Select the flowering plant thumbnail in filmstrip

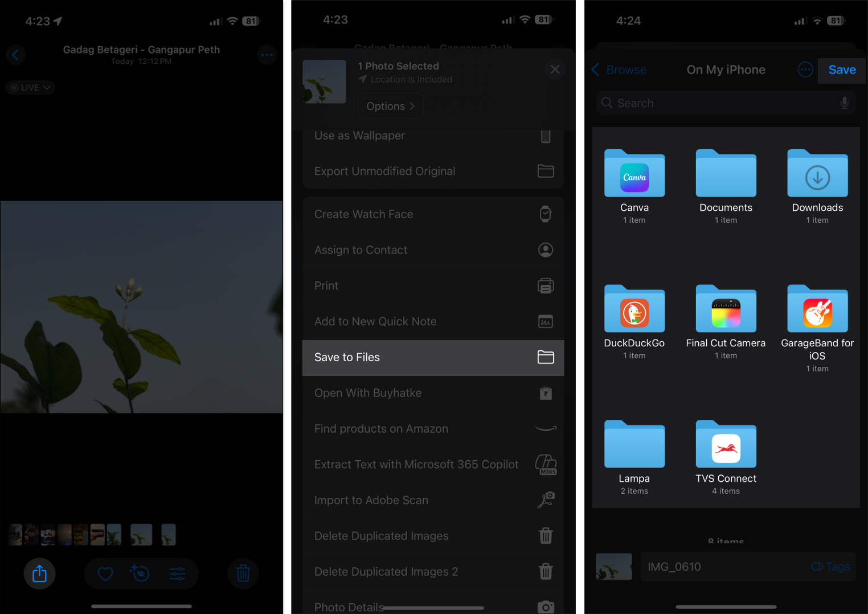coord(141,534)
